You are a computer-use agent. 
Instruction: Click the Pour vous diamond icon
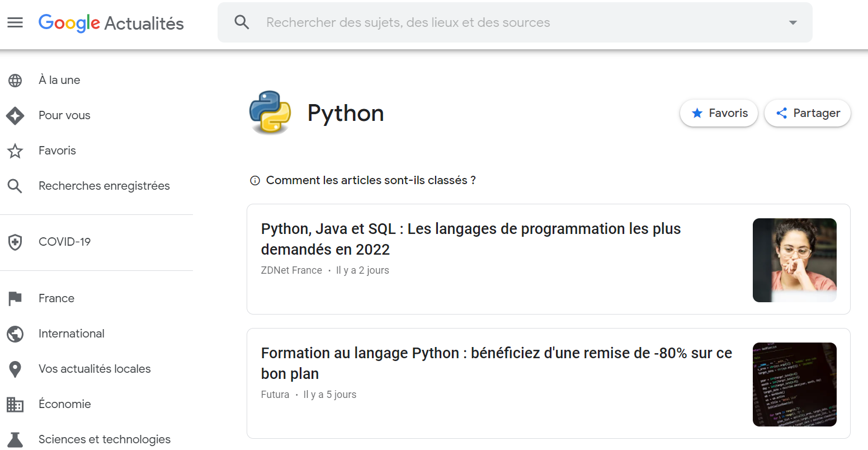coord(15,116)
